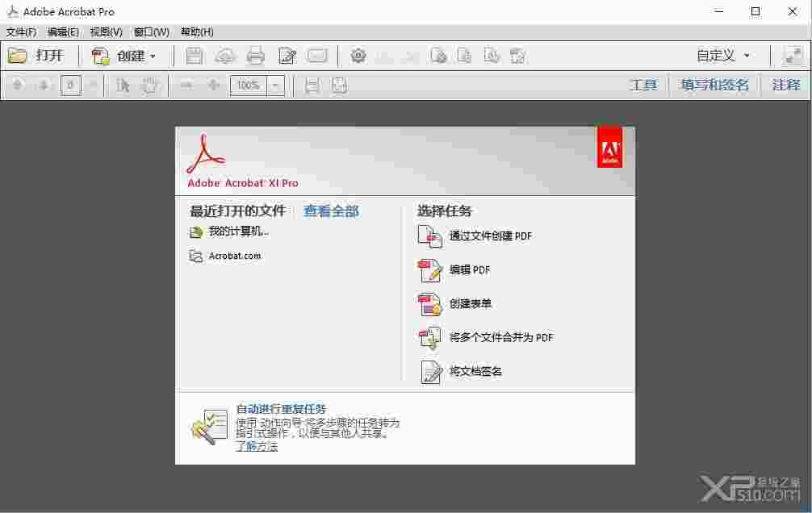Click the page icon right of the gear

tap(438, 56)
